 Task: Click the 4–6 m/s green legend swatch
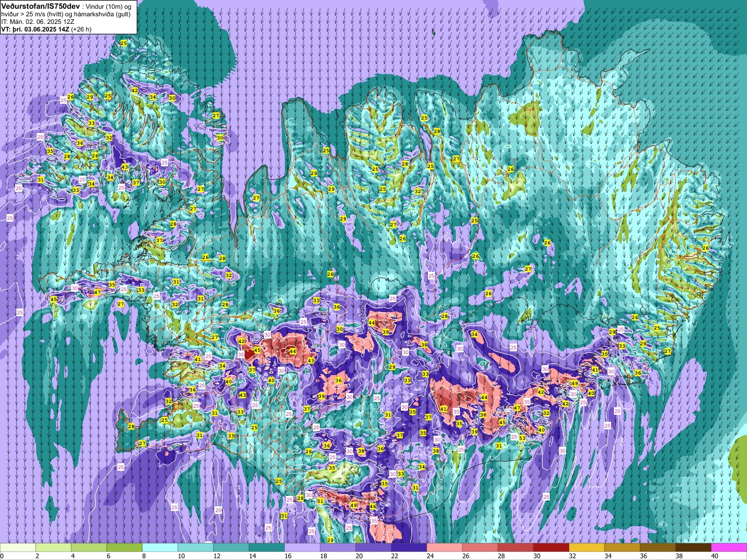[x=89, y=548]
